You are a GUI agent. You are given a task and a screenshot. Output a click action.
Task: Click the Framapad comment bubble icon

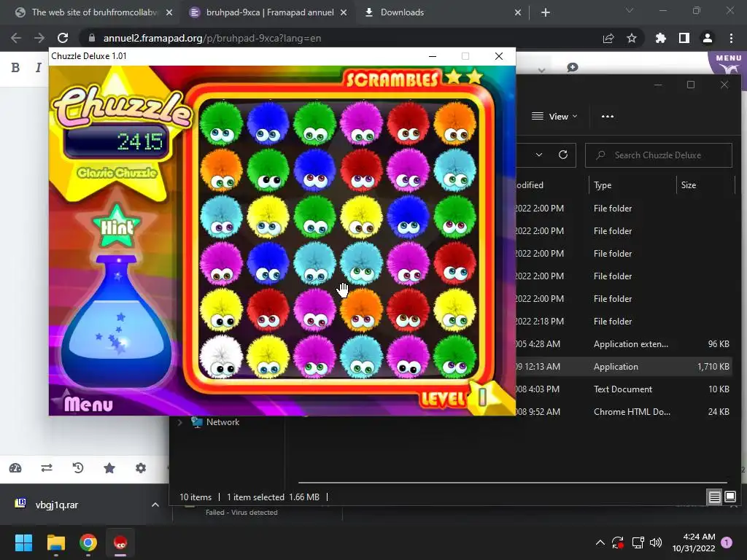573,68
